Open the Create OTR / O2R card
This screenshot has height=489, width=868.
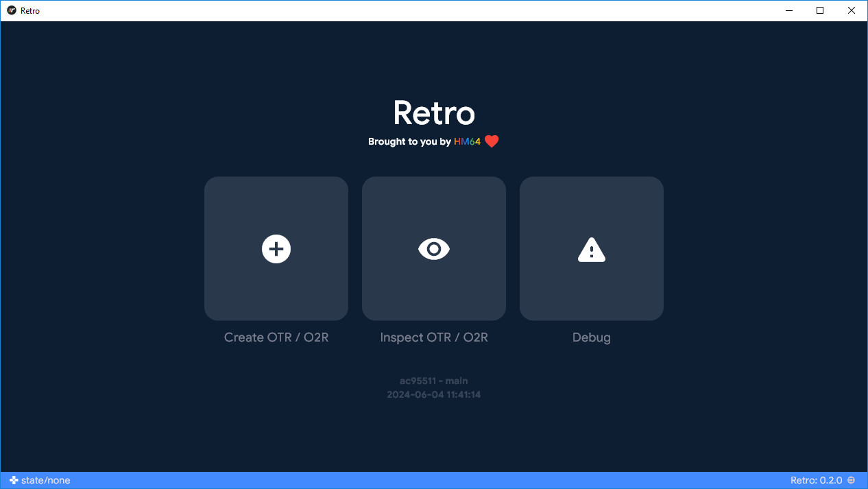tap(276, 248)
